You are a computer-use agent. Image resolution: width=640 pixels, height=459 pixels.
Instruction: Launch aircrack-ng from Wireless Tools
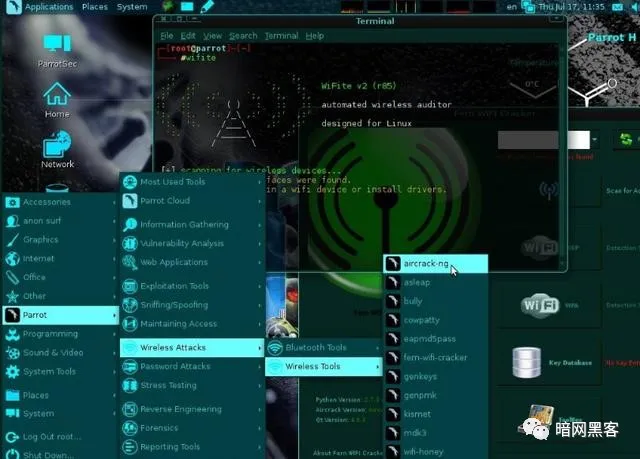pos(436,264)
